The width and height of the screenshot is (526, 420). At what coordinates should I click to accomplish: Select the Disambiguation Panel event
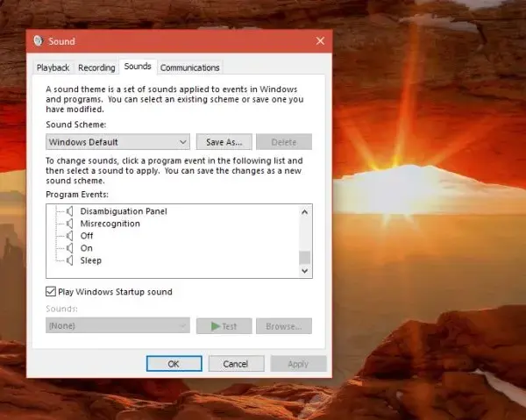tap(124, 211)
